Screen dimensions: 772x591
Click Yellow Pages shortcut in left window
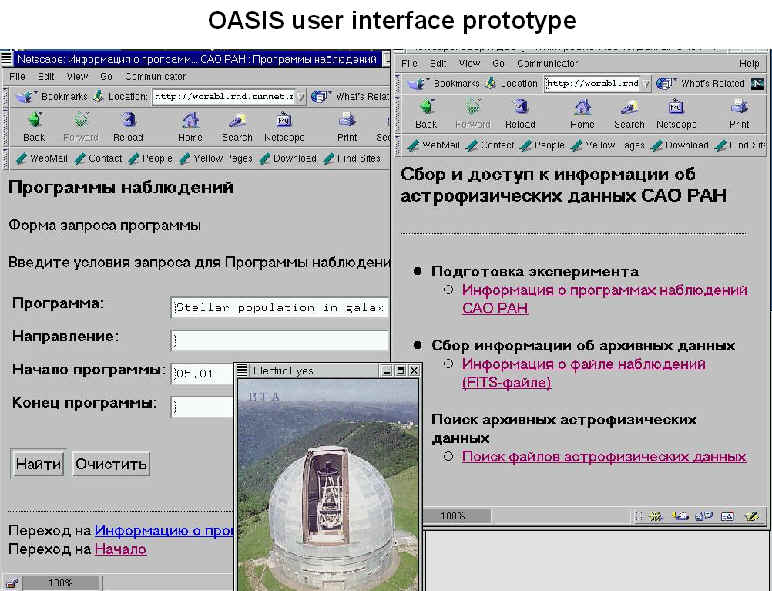coord(216,159)
